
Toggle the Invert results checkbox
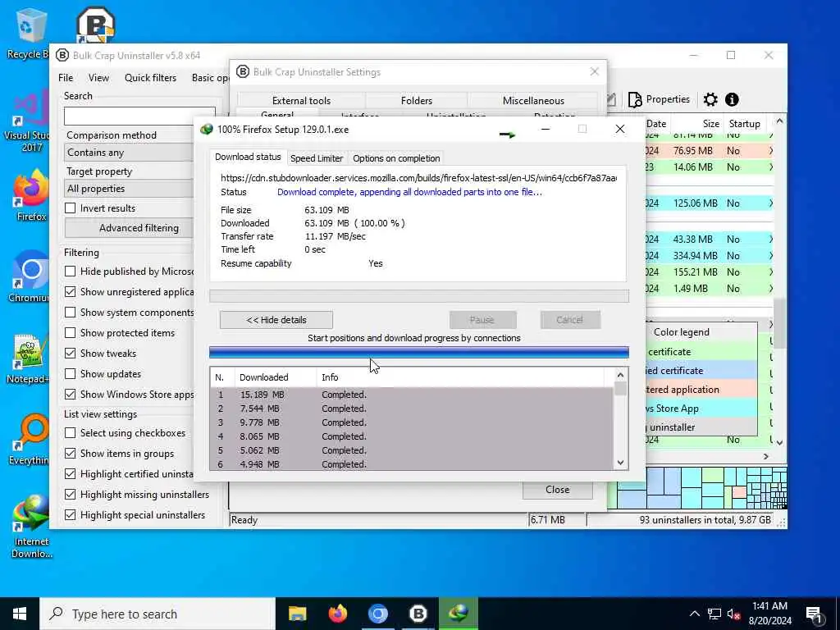pyautogui.click(x=71, y=208)
